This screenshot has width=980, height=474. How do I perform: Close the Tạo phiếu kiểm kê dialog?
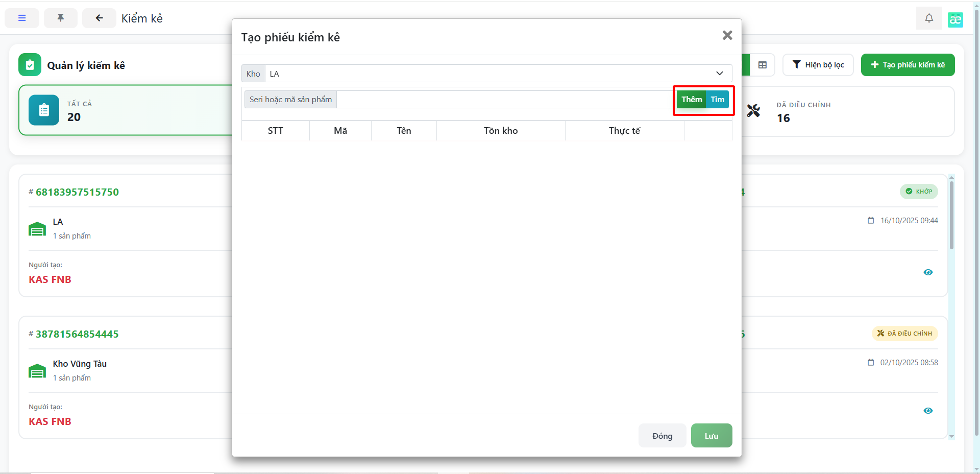727,35
